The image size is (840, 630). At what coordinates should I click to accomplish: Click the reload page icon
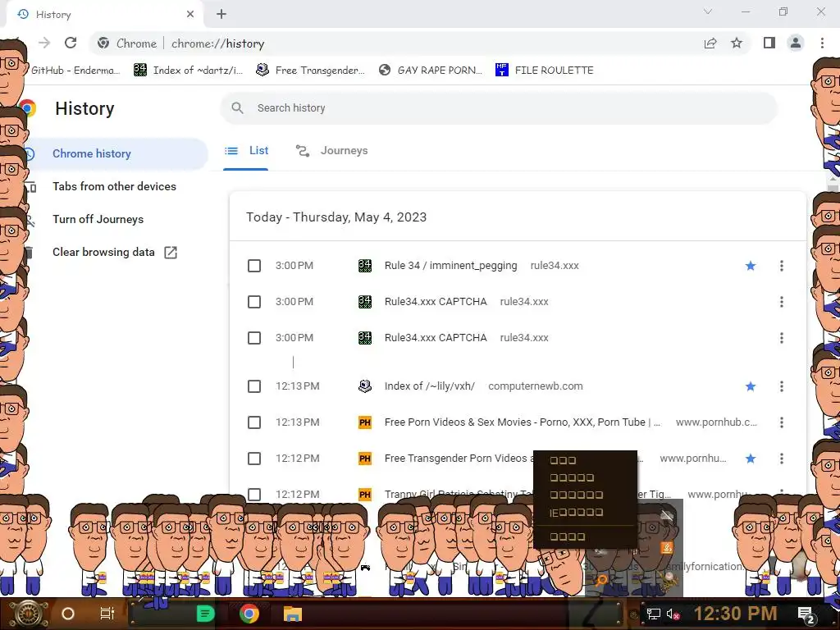[x=71, y=43]
